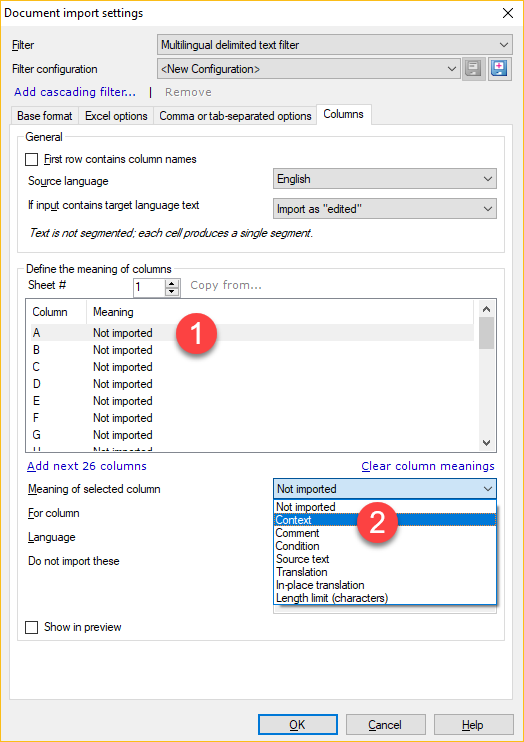The image size is (524, 742).
Task: Choose Comment from the dropdown list
Action: tap(385, 533)
